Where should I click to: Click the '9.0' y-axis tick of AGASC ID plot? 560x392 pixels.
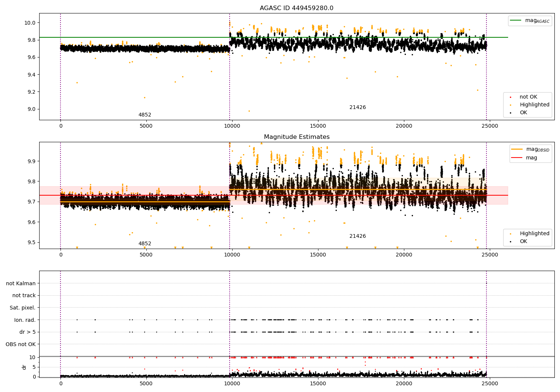(31, 109)
